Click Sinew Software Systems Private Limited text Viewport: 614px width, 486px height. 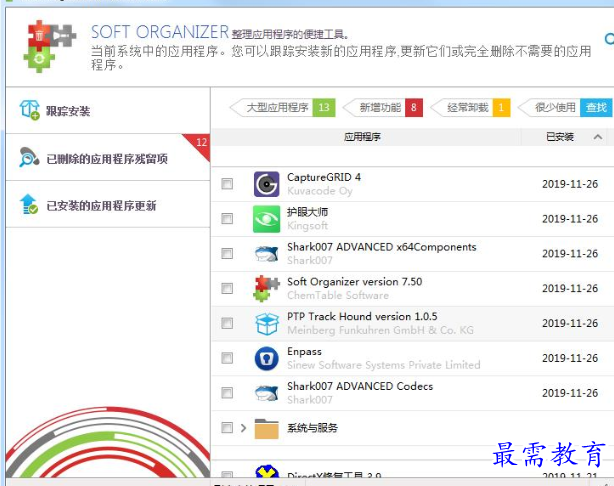pos(384,365)
